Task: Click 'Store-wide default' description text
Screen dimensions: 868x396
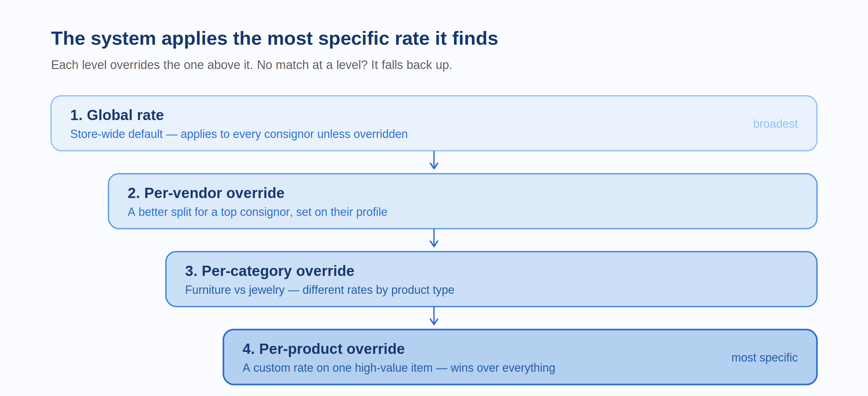Action: 116,134
